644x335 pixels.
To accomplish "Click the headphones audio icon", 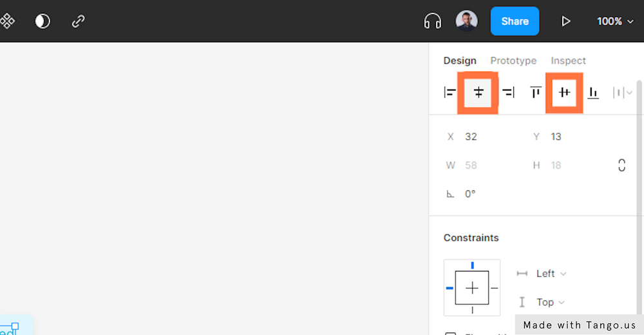I will coord(432,21).
